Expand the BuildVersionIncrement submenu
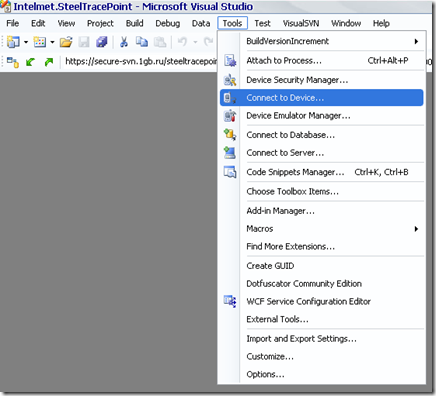The image size is (436, 396). [x=322, y=41]
